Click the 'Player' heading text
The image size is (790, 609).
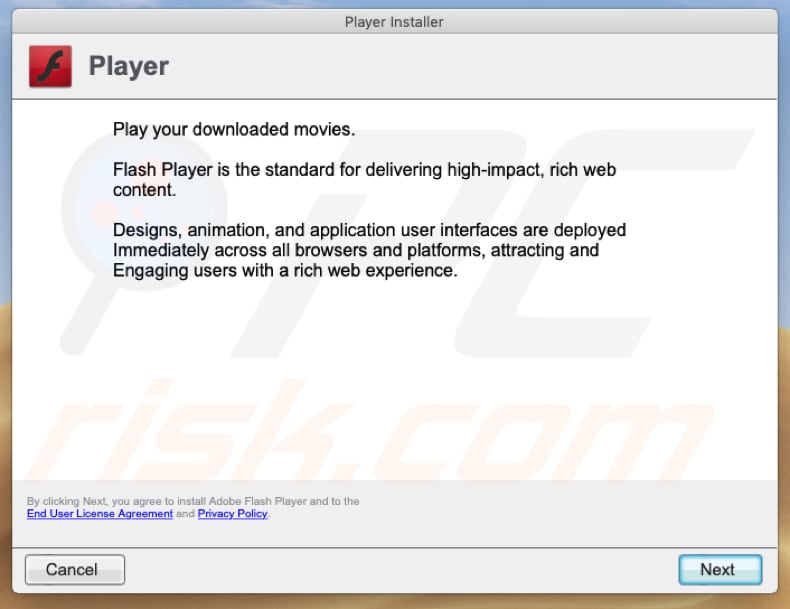pyautogui.click(x=128, y=66)
